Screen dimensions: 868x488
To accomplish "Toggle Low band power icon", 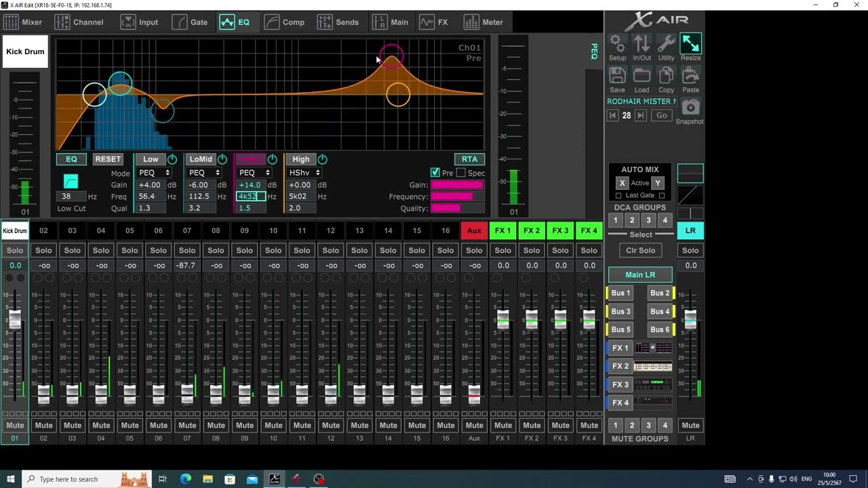I will click(172, 159).
